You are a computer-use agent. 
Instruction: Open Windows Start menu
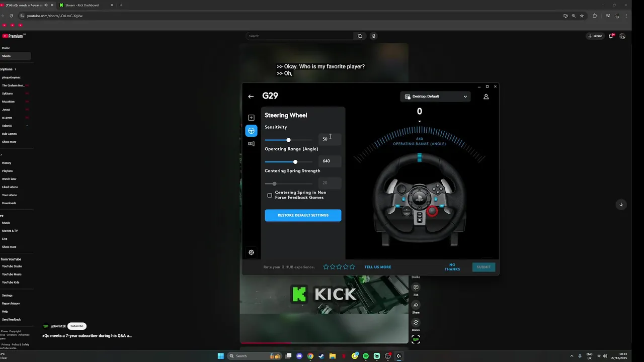(x=220, y=356)
